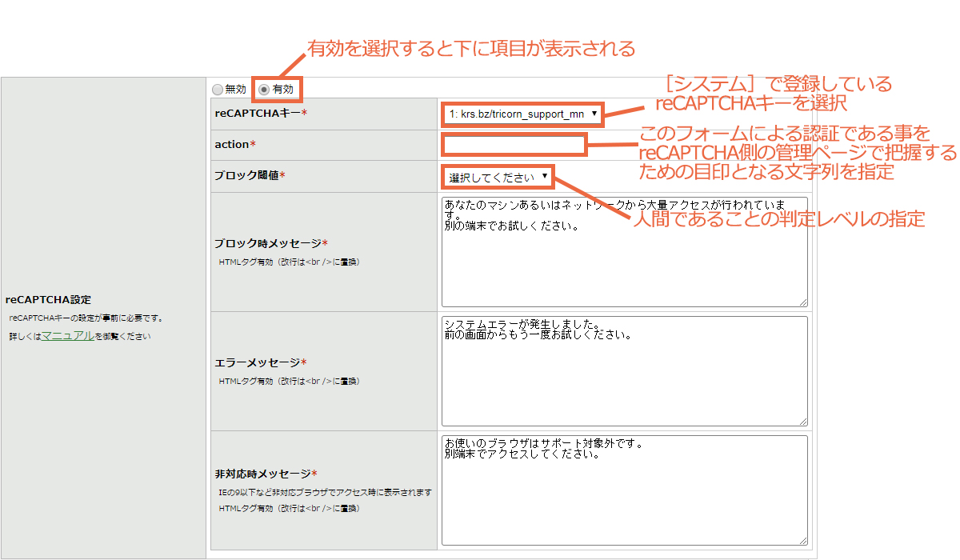Click the reCAPTCHAキー field label
This screenshot has height=560, width=960.
[x=261, y=114]
